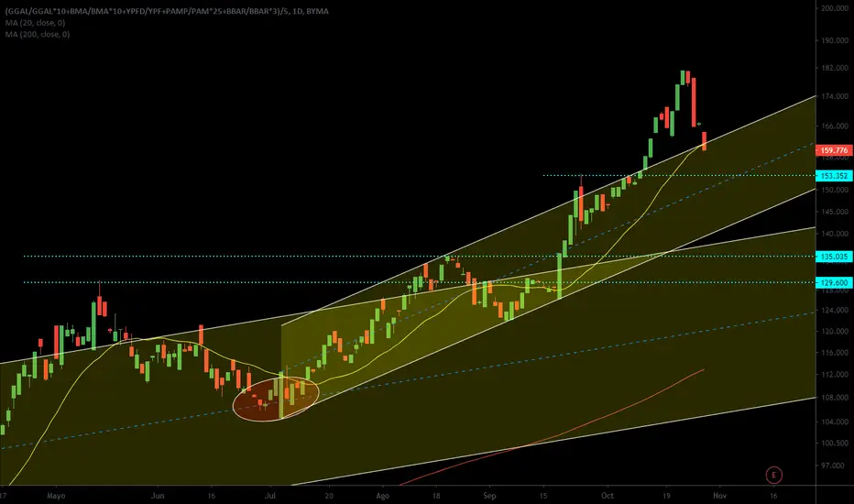Select the ellipse drawing around July lows
854x504 pixels.
coord(276,399)
